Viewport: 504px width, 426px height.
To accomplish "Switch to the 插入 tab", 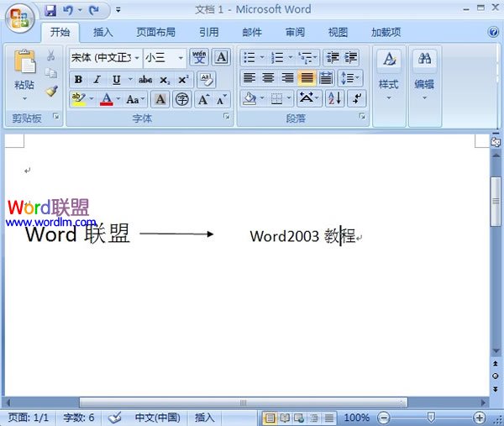I will click(x=103, y=32).
